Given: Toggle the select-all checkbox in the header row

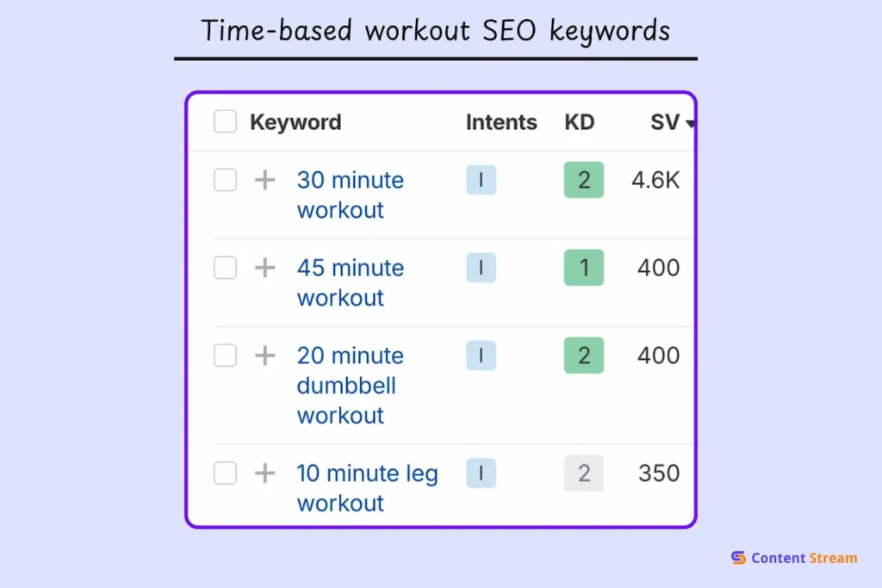Looking at the screenshot, I should (225, 121).
